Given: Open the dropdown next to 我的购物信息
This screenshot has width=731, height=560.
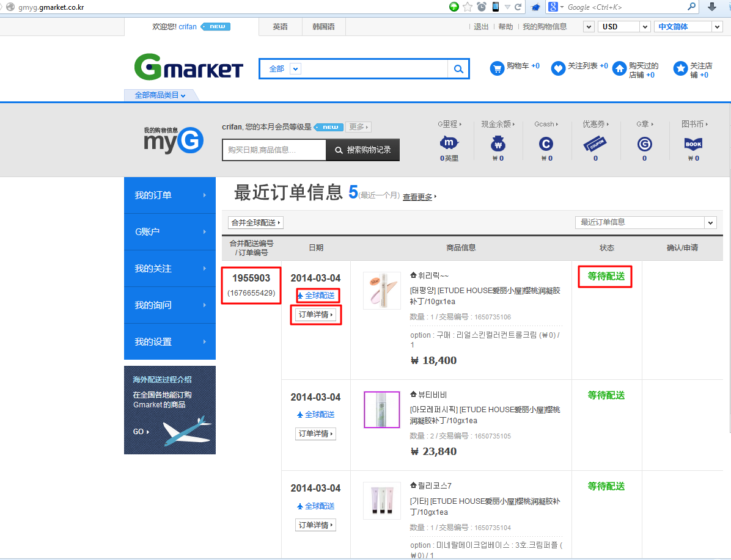Looking at the screenshot, I should click(589, 26).
